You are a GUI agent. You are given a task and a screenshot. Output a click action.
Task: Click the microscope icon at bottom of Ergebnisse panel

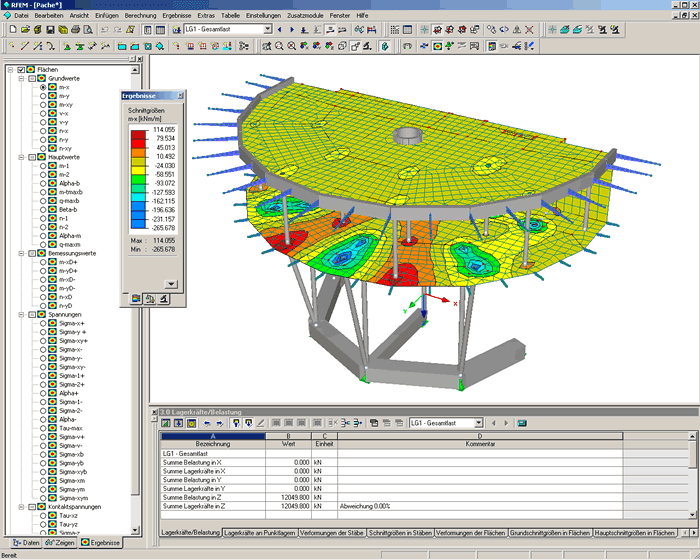point(164,299)
